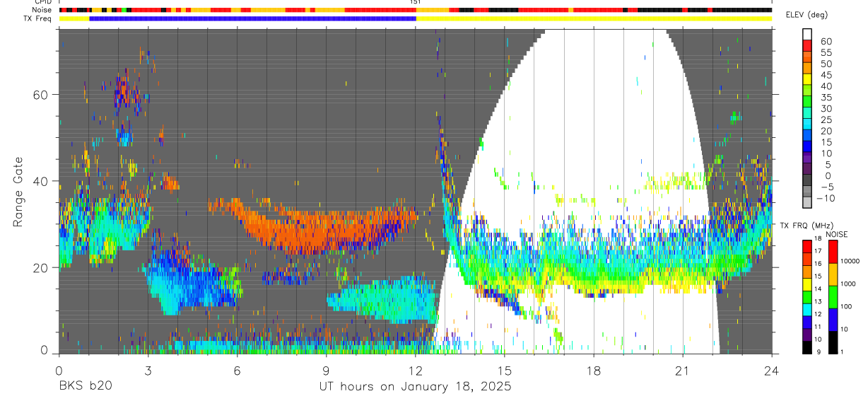Pick the red top segment of NOISE bar

click(834, 252)
